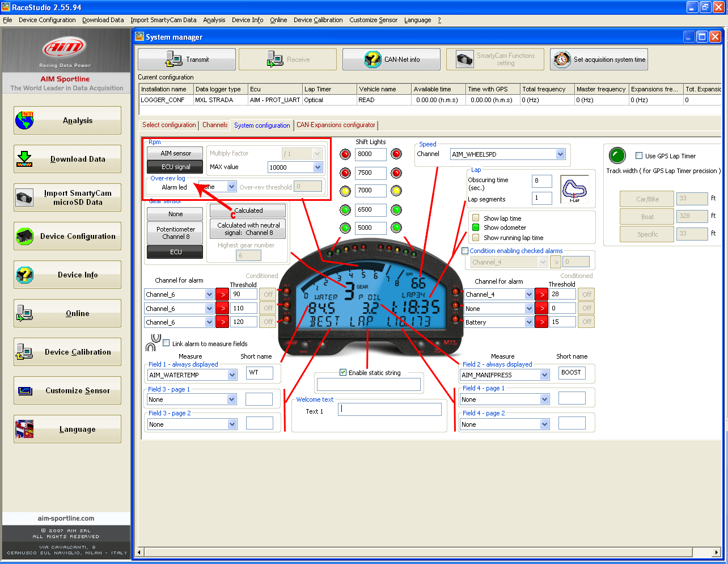
Task: Open the MAX value 10000 dropdown
Action: (318, 167)
